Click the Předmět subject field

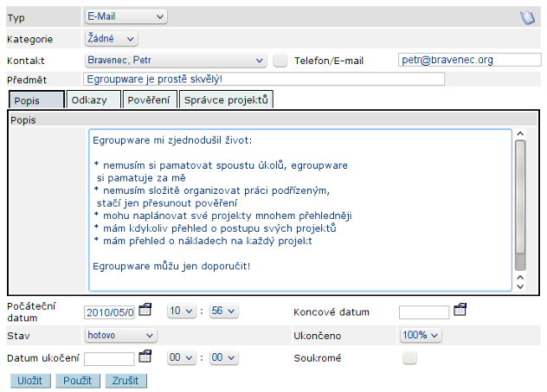coord(264,79)
